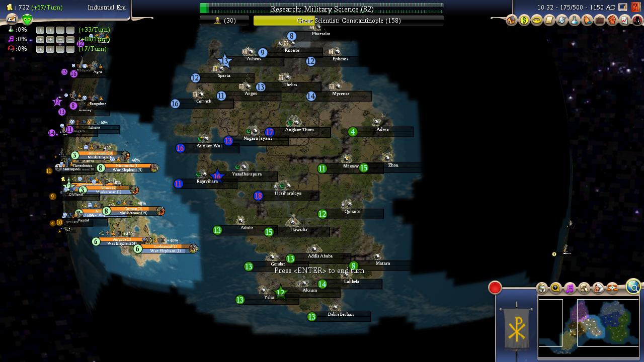Viewport: 644px width, 362px height.
Task: Open the Civics screen ring icon
Action: click(537, 21)
